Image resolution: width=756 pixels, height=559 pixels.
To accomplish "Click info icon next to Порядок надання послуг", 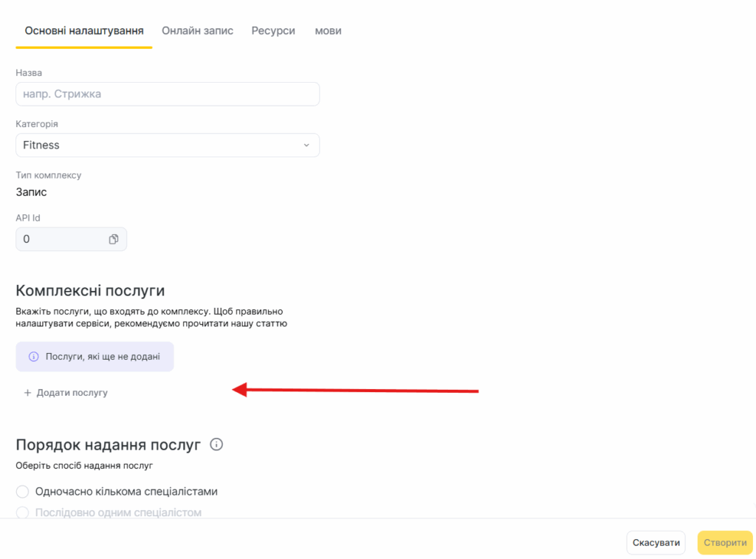I will coord(216,445).
